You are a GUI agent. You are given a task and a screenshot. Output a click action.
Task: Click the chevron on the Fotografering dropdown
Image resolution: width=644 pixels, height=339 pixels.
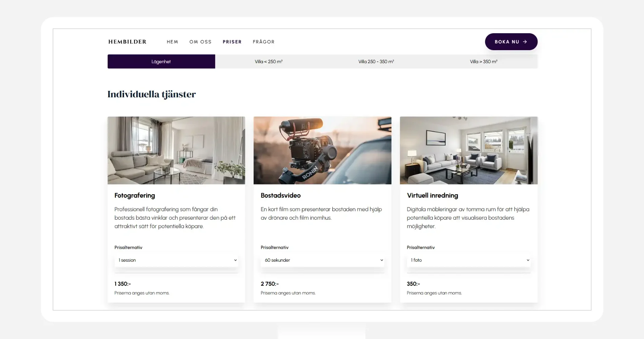[x=235, y=260]
